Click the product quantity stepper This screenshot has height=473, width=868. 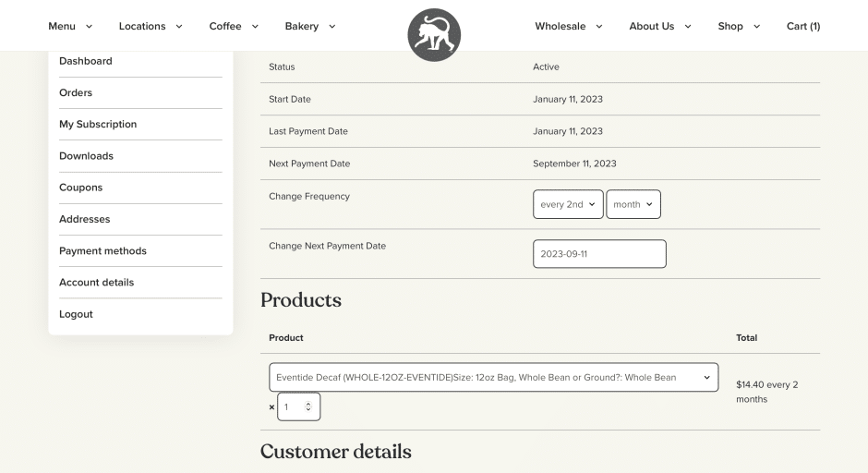point(298,406)
